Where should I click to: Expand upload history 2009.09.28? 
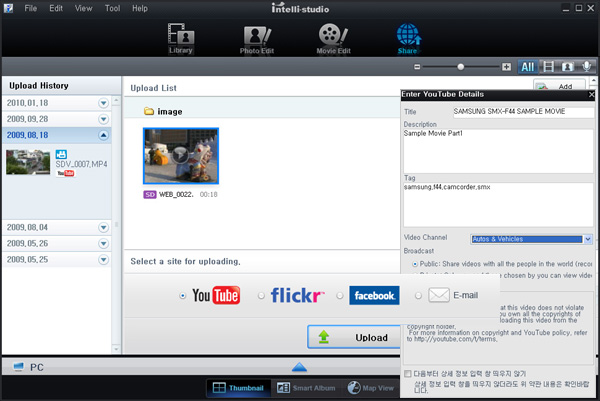coord(103,119)
